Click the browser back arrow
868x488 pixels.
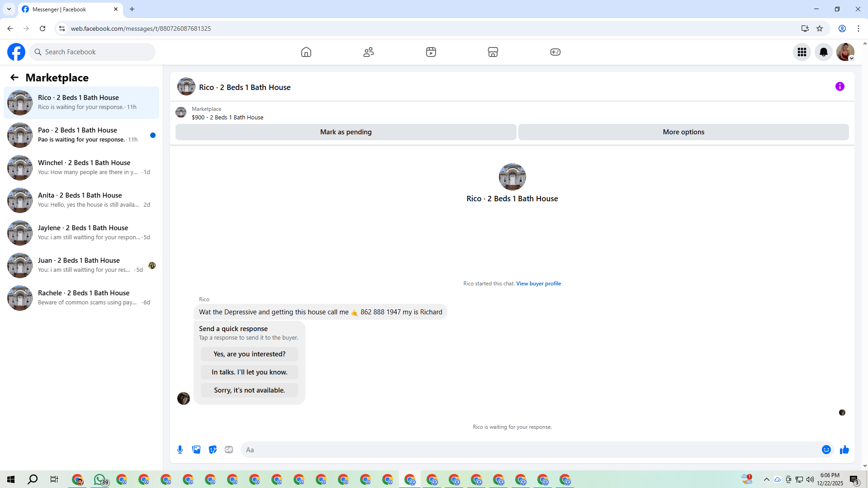coord(10,28)
